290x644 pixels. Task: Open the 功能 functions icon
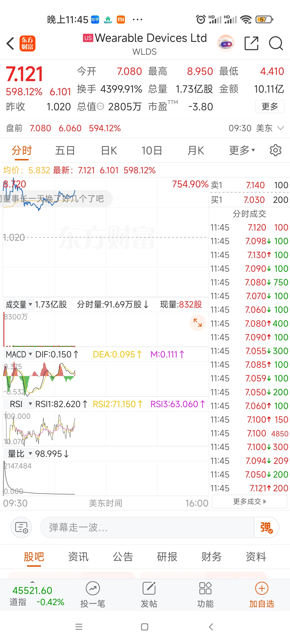(x=205, y=595)
